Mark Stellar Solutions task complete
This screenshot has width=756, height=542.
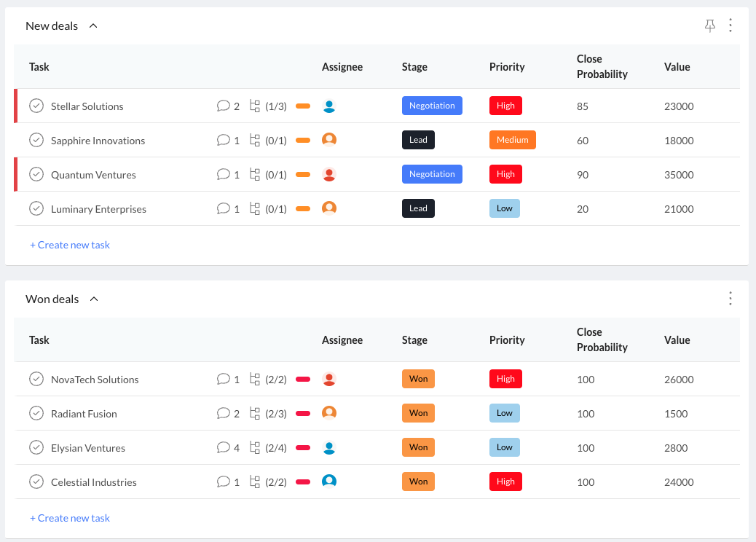(x=36, y=106)
